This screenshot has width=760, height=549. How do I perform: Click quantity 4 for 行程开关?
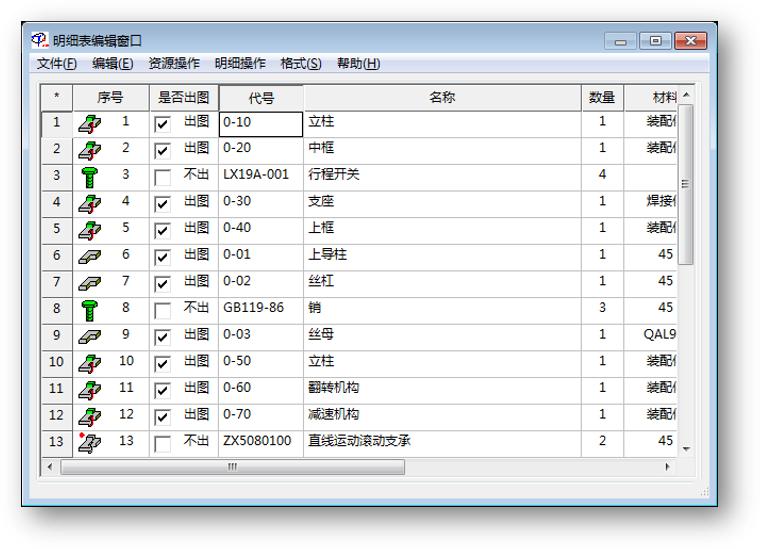coord(602,177)
